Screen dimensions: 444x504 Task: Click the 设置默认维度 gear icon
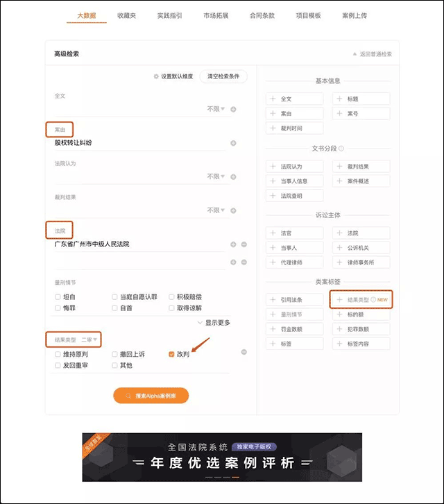(156, 76)
